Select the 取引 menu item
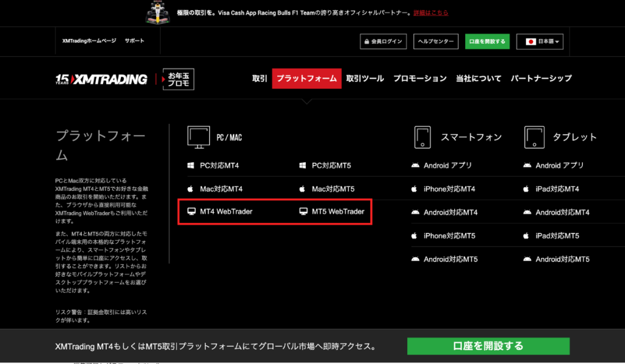Viewport: 625px width, 364px height. point(259,78)
